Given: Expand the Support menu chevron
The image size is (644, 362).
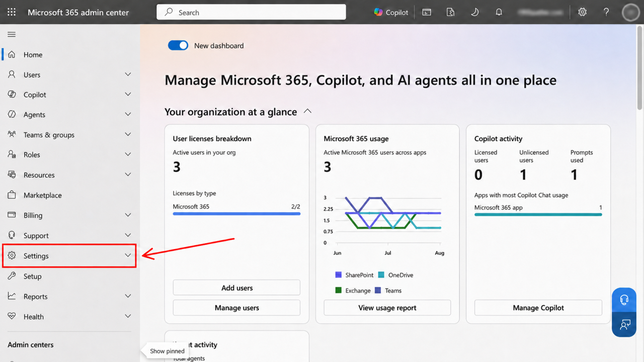Looking at the screenshot, I should coord(128,235).
